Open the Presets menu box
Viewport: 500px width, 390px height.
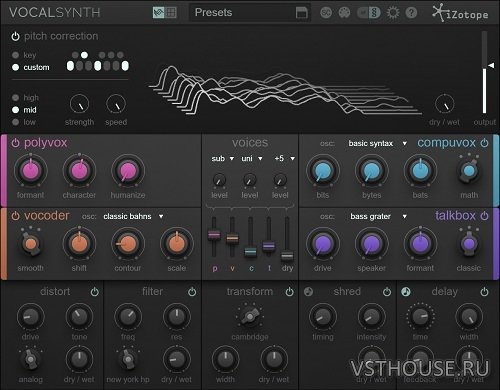(x=243, y=13)
